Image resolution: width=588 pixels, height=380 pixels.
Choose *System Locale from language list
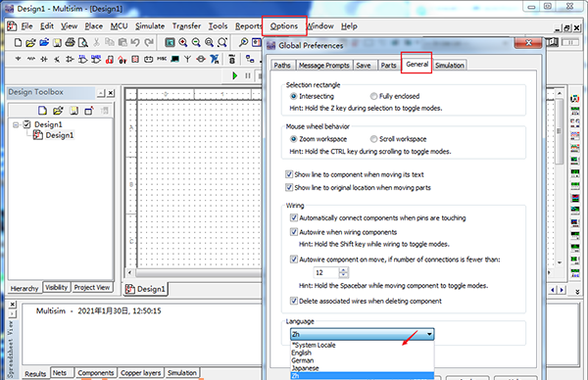363,345
